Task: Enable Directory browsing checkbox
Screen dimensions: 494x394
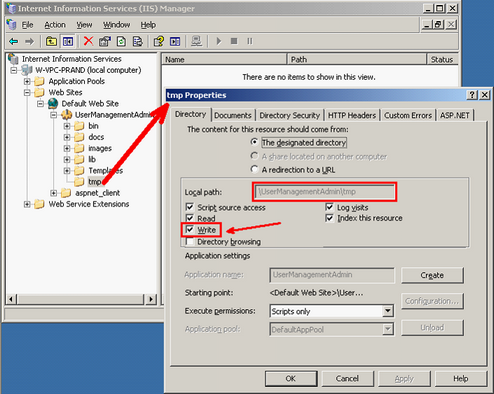Action: pos(190,241)
